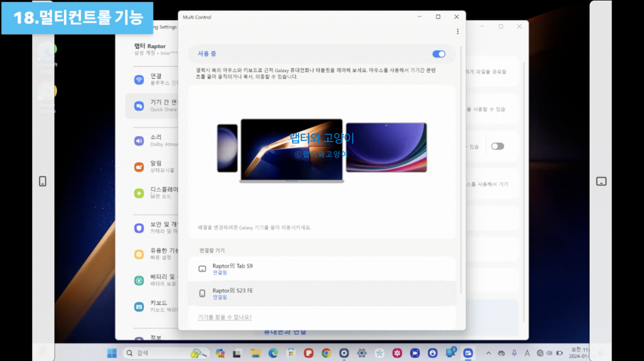Launch Microsoft Edge from taskbar
This screenshot has height=361, width=644.
[x=273, y=353]
